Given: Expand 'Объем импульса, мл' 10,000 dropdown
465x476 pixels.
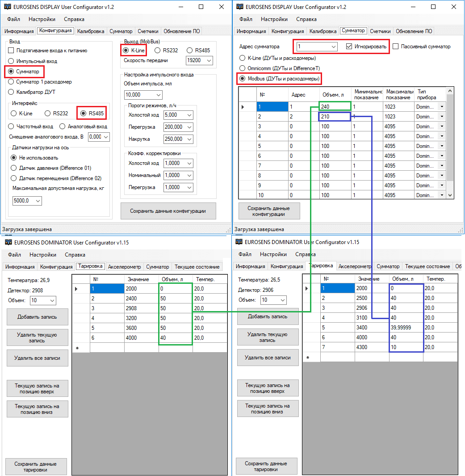Looking at the screenshot, I should tap(159, 95).
